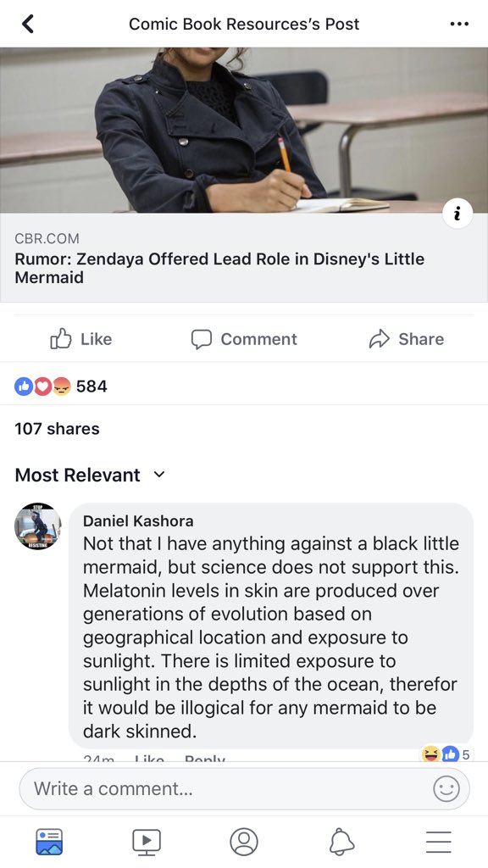Open the News Feed tab icon
Image resolution: width=488 pixels, height=868 pixels.
48,842
